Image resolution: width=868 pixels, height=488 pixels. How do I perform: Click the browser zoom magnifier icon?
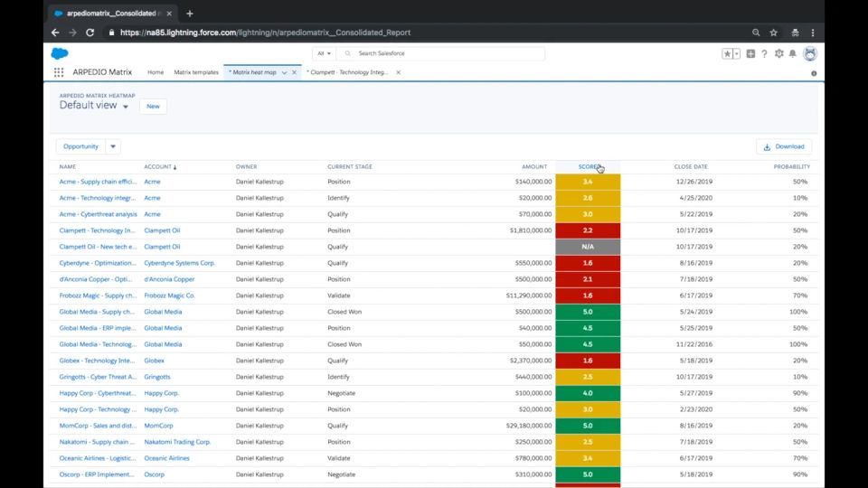[x=756, y=33]
